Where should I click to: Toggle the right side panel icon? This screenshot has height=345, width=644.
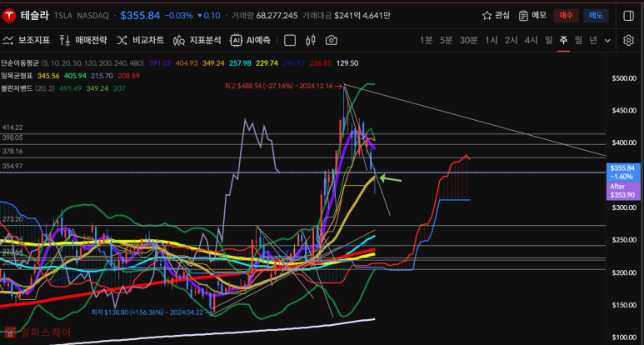628,16
